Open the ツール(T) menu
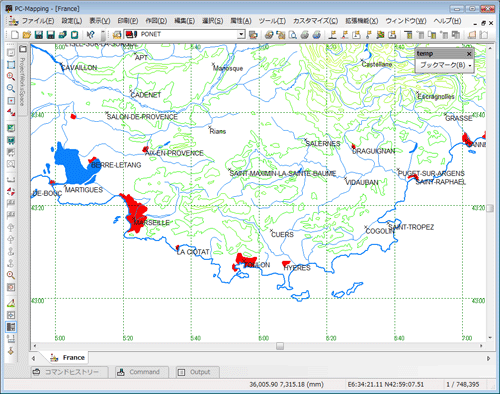This screenshot has width=500, height=394. click(x=272, y=21)
